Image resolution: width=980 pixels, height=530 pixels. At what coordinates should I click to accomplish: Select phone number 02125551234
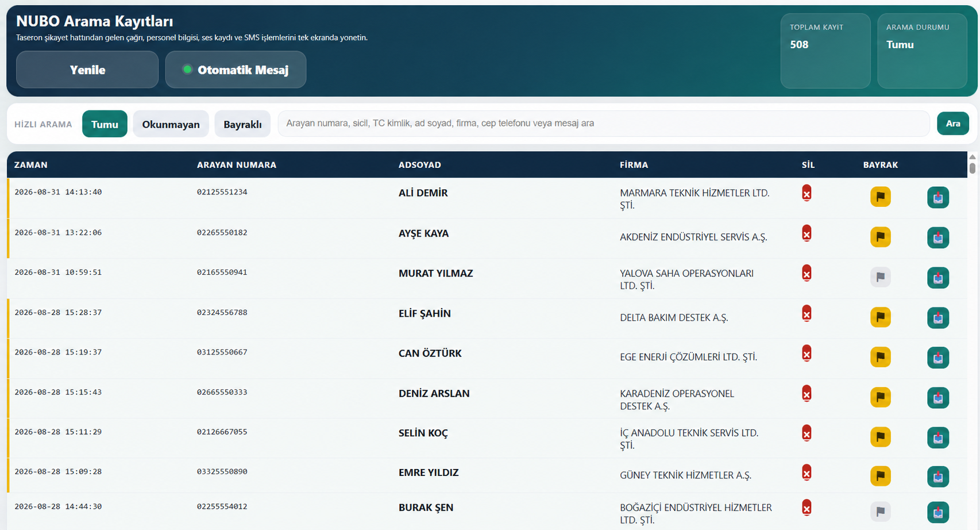tap(222, 192)
